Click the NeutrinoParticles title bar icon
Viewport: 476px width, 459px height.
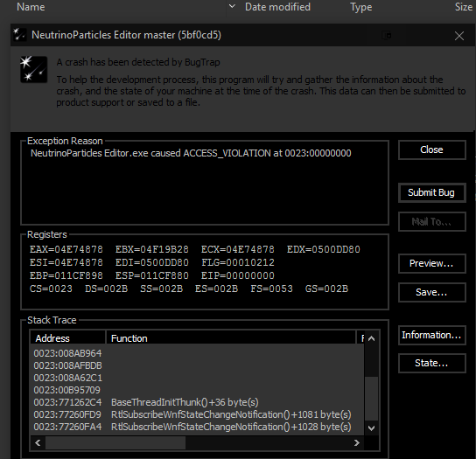[x=20, y=35]
